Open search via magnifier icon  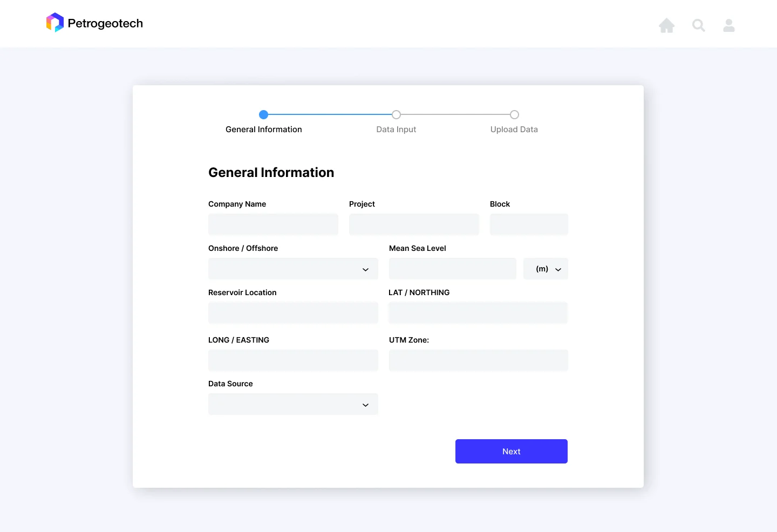coord(699,25)
